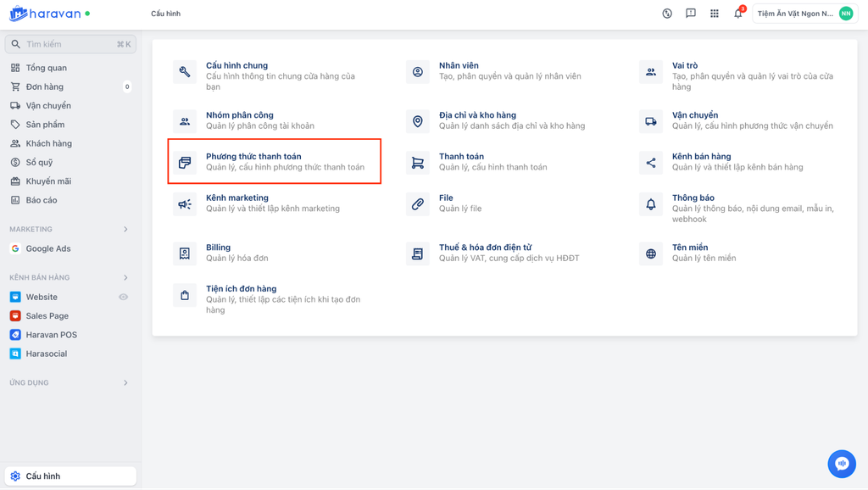Go to Đơn hàng in sidebar
Viewport: 868px width, 490px height.
pyautogui.click(x=44, y=86)
